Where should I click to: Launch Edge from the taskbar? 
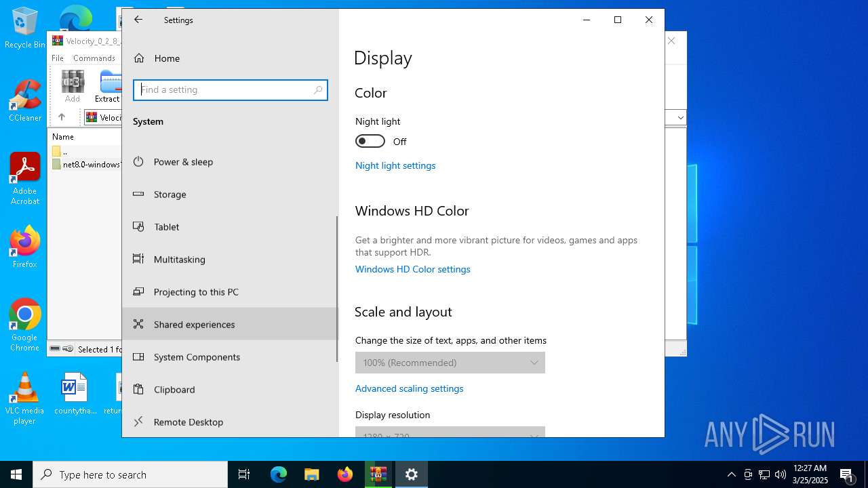(279, 474)
